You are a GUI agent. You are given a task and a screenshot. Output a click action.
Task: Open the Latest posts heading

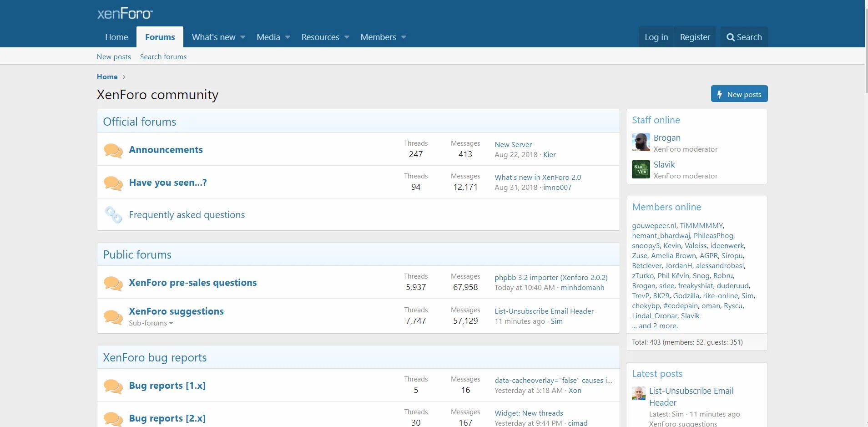pos(657,374)
